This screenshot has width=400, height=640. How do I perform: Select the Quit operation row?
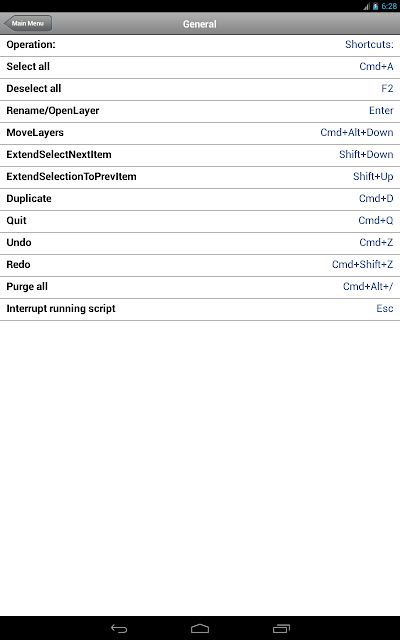pyautogui.click(x=200, y=221)
